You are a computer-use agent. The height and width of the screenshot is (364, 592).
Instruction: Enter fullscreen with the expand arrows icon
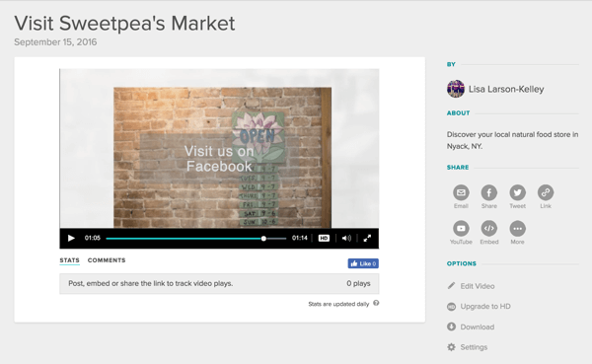point(367,238)
